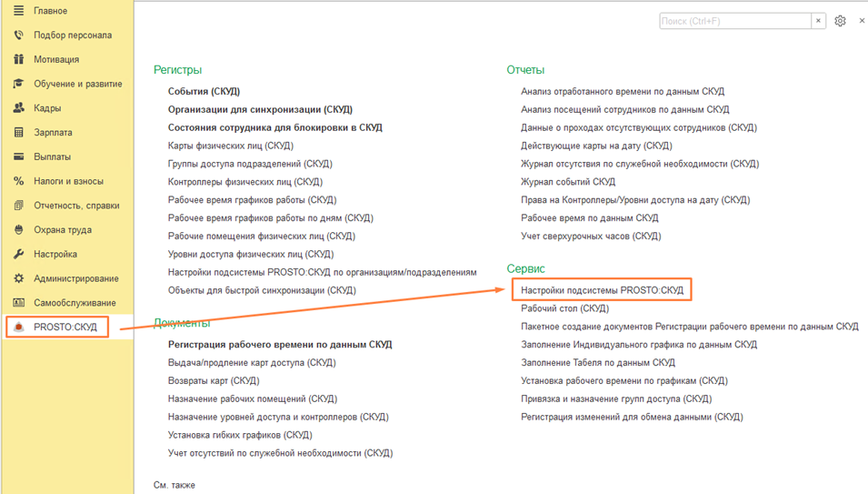Click the Настройка wrench icon
Viewport: 868px width, 494px height.
pyautogui.click(x=18, y=255)
